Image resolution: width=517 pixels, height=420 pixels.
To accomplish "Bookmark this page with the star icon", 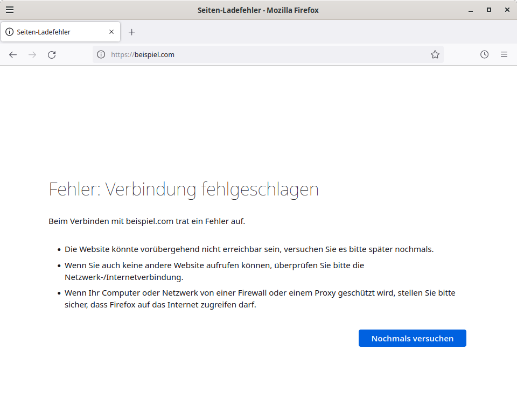I will click(x=435, y=54).
